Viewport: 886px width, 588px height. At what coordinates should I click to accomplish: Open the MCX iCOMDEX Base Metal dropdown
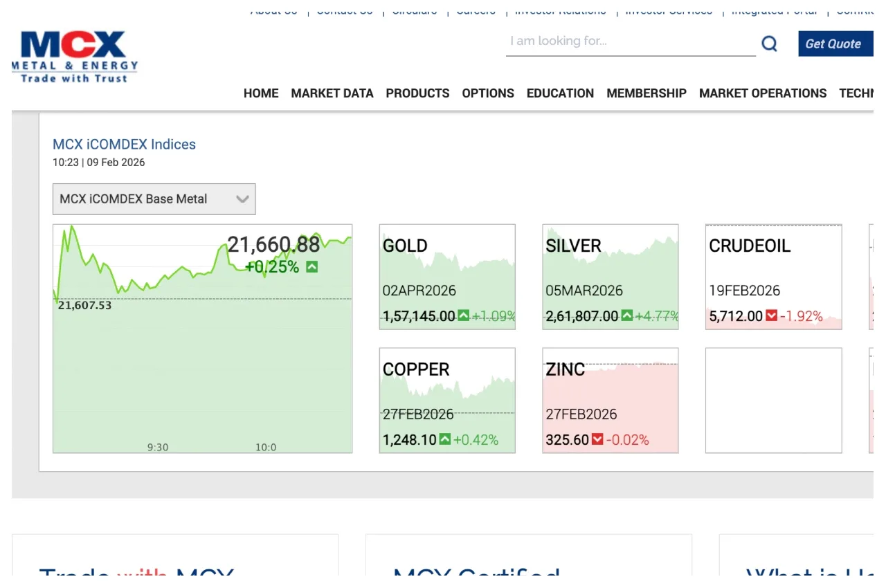154,199
